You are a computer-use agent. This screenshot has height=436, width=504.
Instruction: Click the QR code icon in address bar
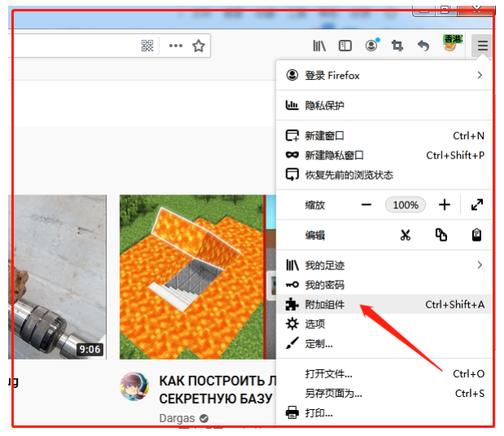tap(147, 46)
